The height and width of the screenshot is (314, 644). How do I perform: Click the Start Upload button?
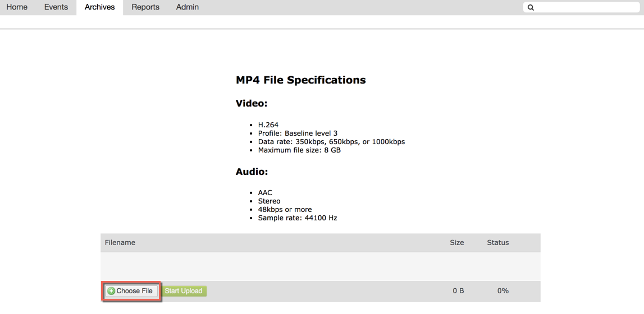184,291
